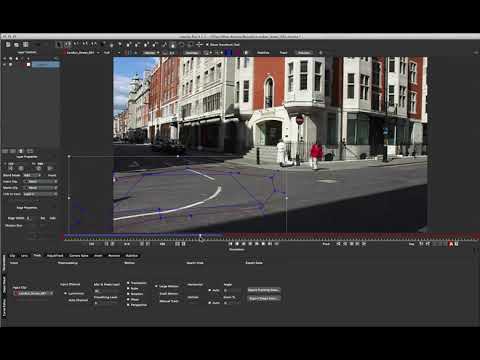Viewport: 480px width, 360px height.
Task: Open the London_Street clip dropdown above the viewer
Action: [x=83, y=52]
